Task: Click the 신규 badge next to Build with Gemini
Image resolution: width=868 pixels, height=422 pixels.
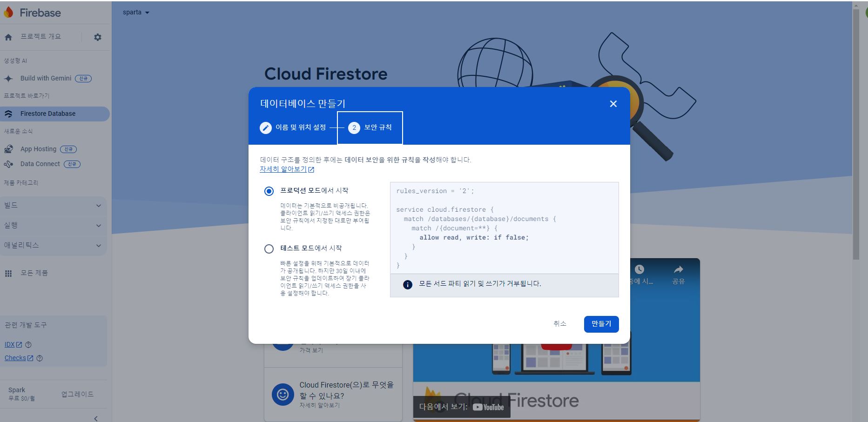Action: pos(83,79)
